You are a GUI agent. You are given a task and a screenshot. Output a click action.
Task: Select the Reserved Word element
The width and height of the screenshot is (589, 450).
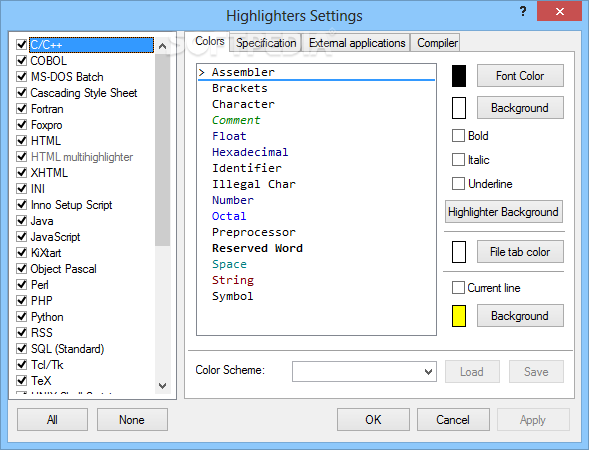pyautogui.click(x=257, y=248)
